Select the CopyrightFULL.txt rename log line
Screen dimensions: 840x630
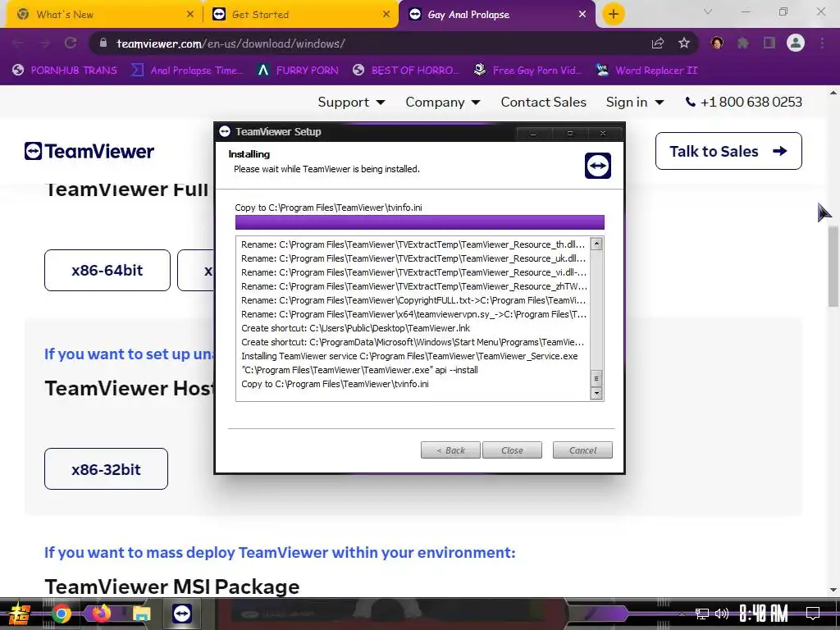pos(413,300)
